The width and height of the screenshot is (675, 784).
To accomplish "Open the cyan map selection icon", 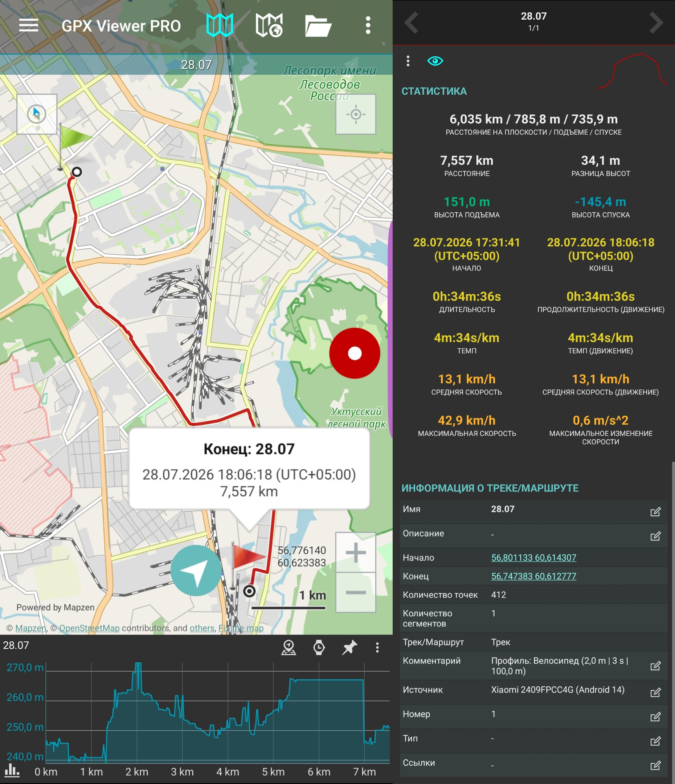I will (x=220, y=25).
